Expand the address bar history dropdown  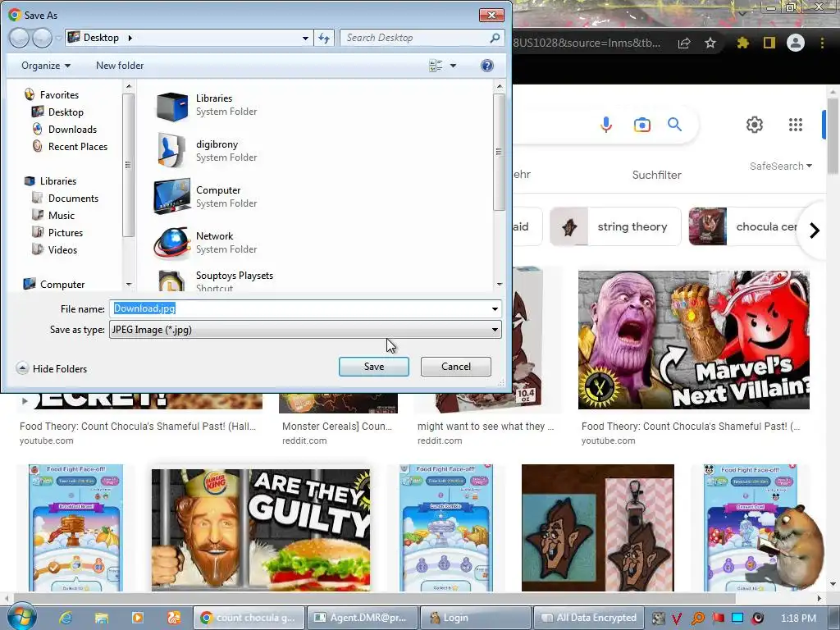click(x=305, y=38)
